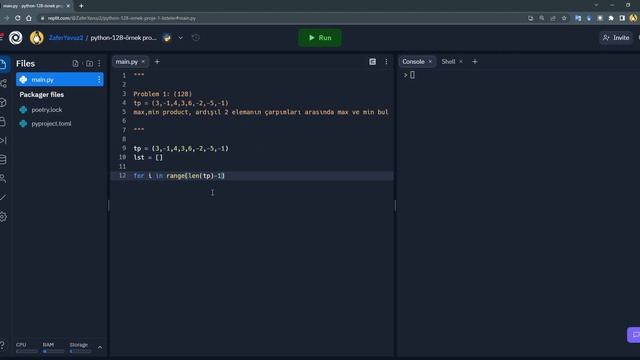
Task: Place cursor on line 12 for loop
Action: (x=179, y=176)
